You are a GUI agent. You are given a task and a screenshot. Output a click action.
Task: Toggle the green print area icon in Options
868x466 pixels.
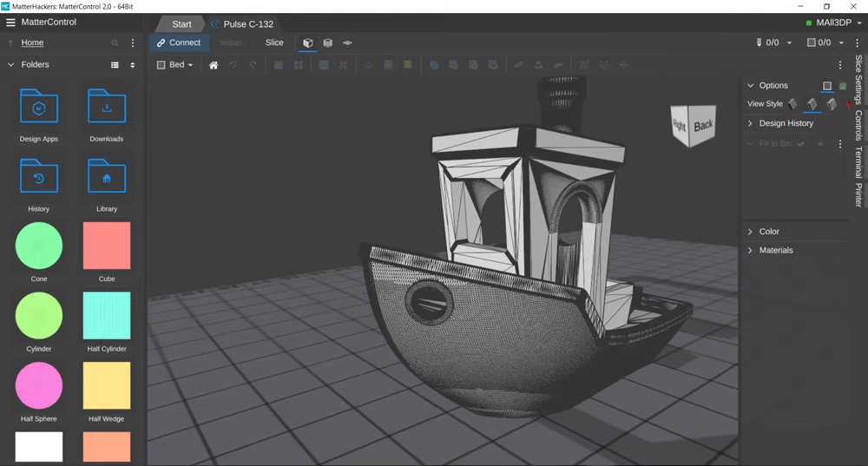pos(843,86)
